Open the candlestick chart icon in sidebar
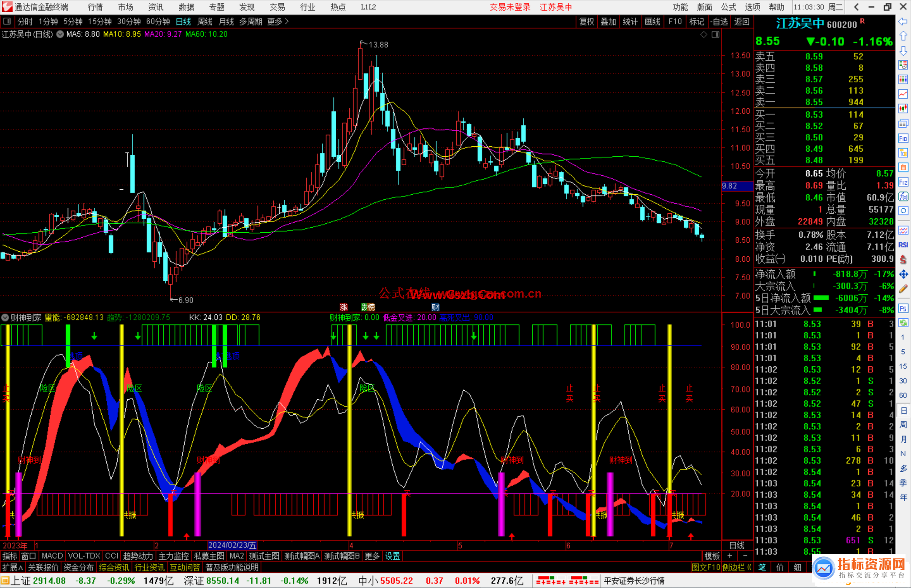Viewport: 911px width, 588px height. [903, 109]
